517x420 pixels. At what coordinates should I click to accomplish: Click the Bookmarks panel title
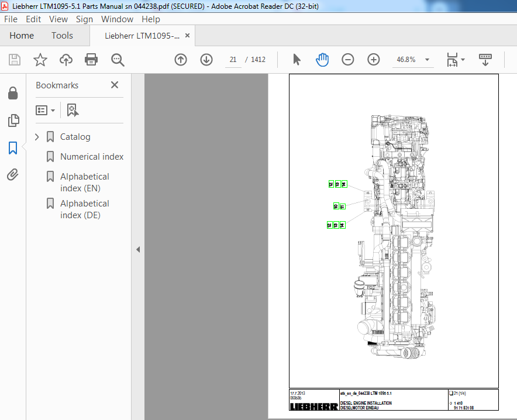(x=57, y=85)
